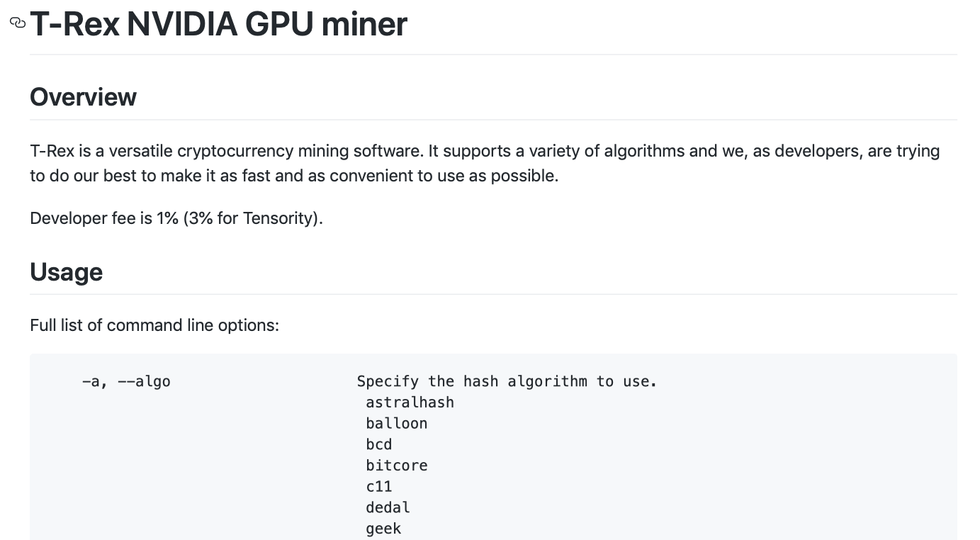Image resolution: width=980 pixels, height=540 pixels.
Task: Select the bcd algorithm entry
Action: (x=378, y=444)
